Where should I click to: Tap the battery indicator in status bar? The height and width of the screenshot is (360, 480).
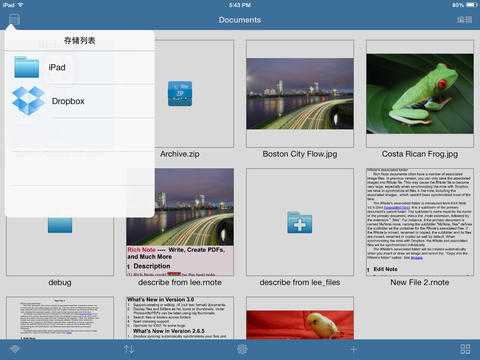pyautogui.click(x=472, y=5)
